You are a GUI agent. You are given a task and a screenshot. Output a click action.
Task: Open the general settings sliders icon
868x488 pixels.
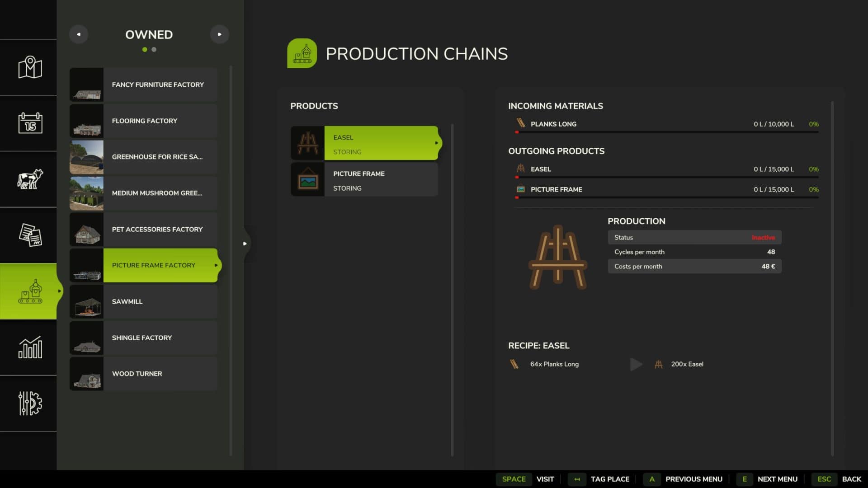point(30,403)
